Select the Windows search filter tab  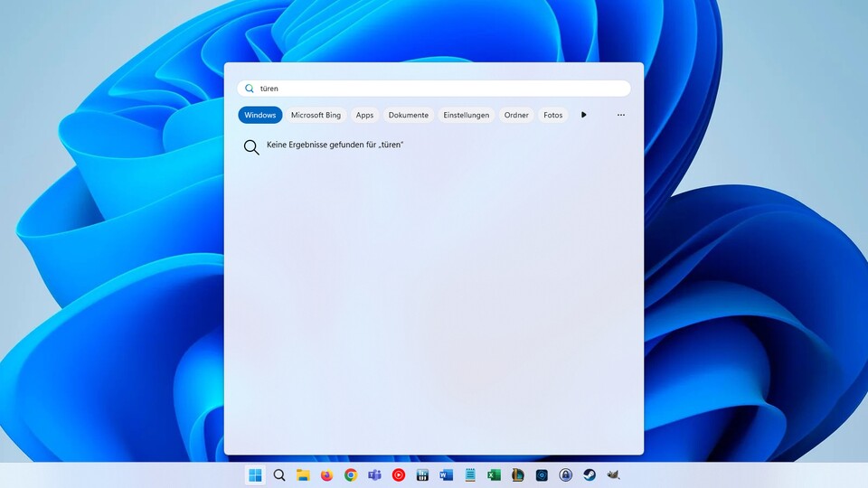(260, 116)
